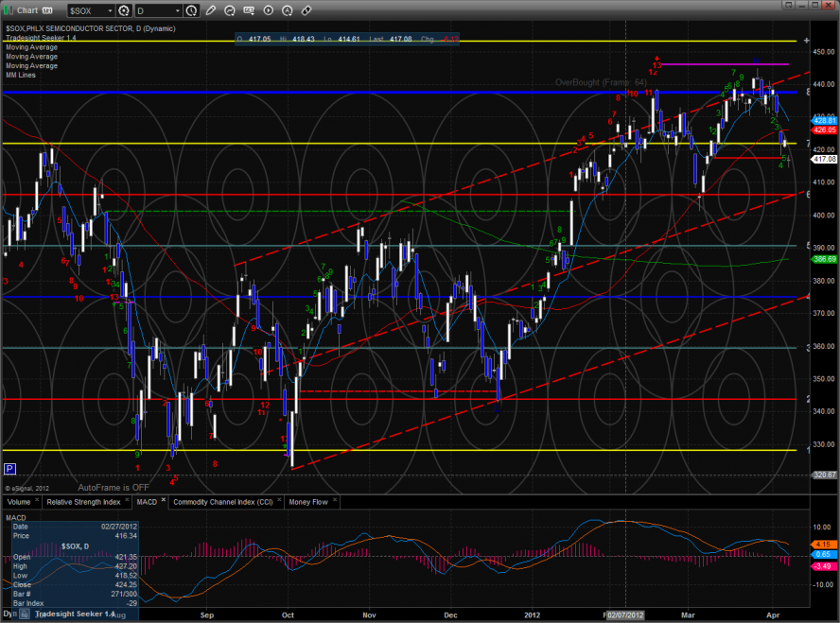Select the pencil drawing tool
This screenshot has width=840, height=623.
point(213,10)
